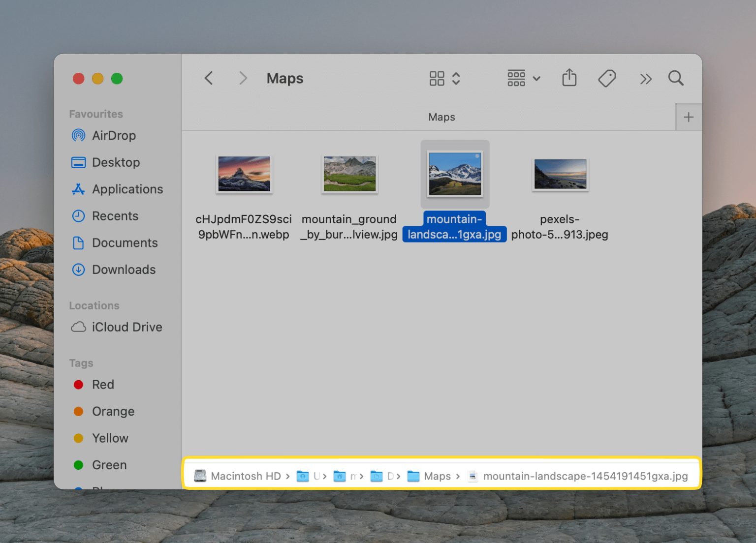The width and height of the screenshot is (756, 543).
Task: Select the Orange tag
Action: [113, 411]
